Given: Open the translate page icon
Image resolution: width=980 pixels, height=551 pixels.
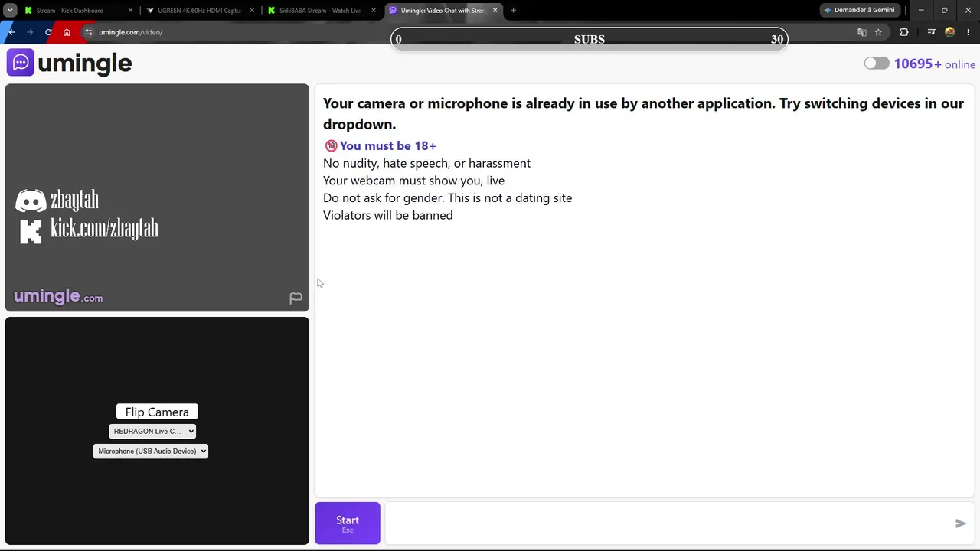Looking at the screenshot, I should pyautogui.click(x=861, y=32).
